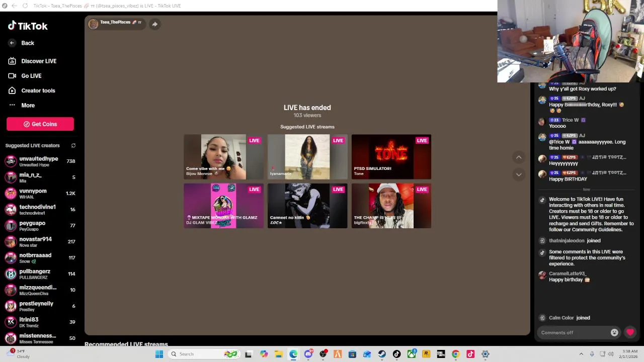Show hidden system tray icons

[x=581, y=354]
